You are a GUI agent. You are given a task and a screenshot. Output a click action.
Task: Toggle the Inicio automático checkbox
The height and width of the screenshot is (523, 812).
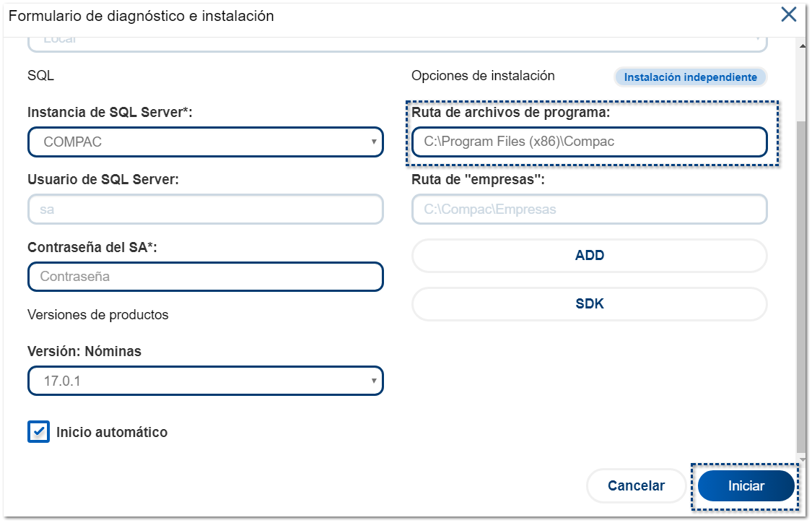click(x=38, y=432)
